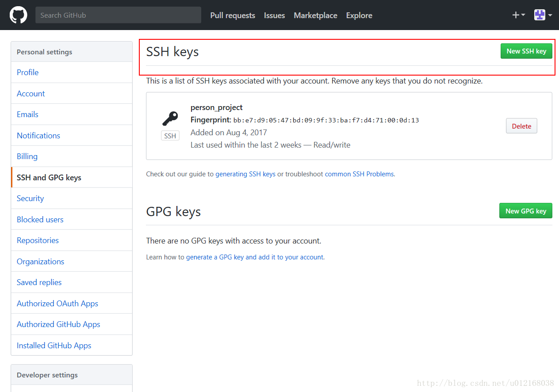
Task: Open Repositories settings page
Action: coord(72,240)
